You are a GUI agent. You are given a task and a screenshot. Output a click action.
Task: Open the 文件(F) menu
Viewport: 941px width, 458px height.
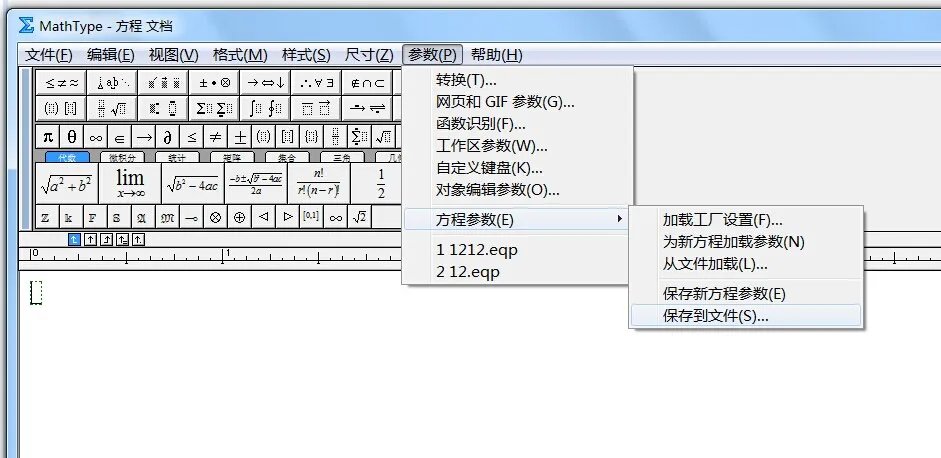(x=49, y=55)
